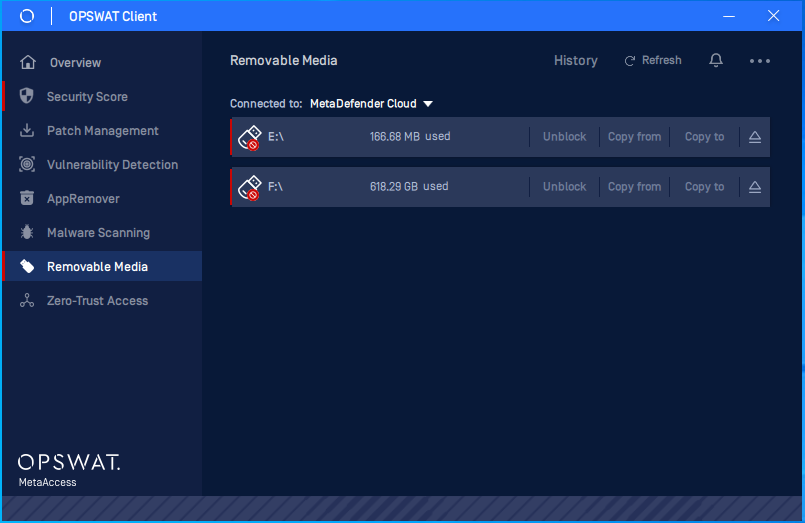The height and width of the screenshot is (523, 805).
Task: Unblock the F:\ drive
Action: pyautogui.click(x=564, y=186)
